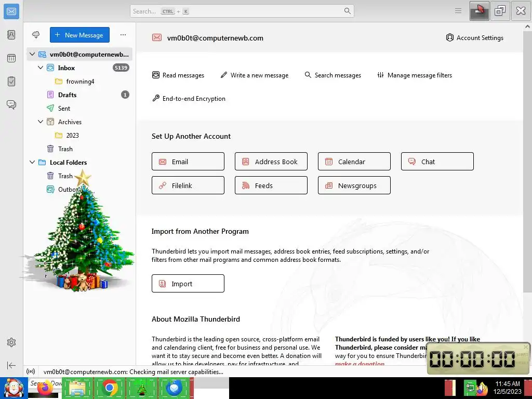
Task: Click the 00:00:00 timer widget
Action: point(478,358)
